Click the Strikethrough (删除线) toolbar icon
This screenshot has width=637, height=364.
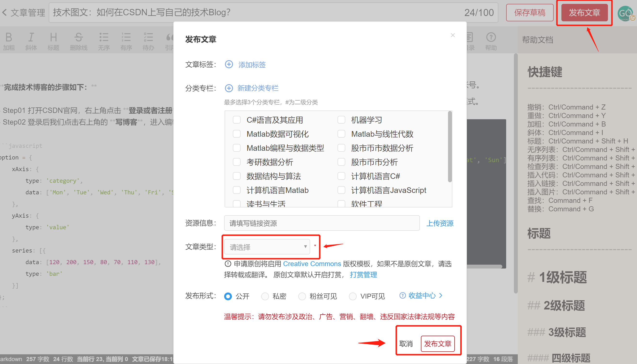[79, 41]
